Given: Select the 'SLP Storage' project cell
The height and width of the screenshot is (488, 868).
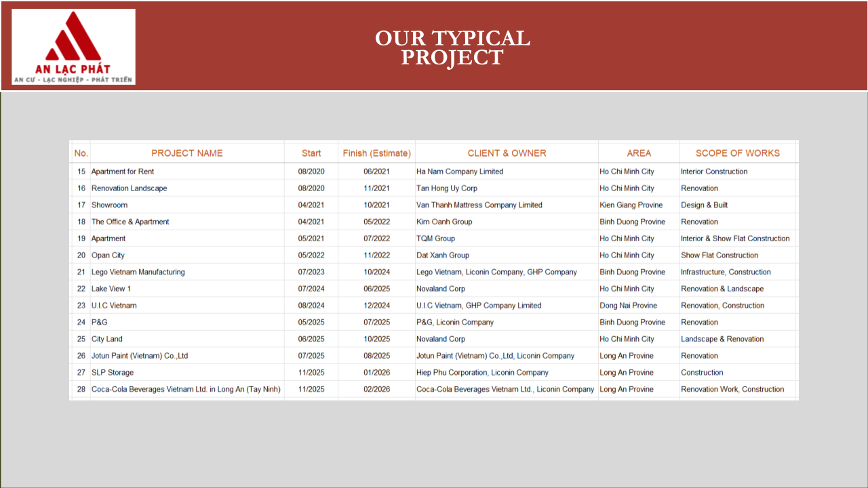Looking at the screenshot, I should tap(113, 373).
